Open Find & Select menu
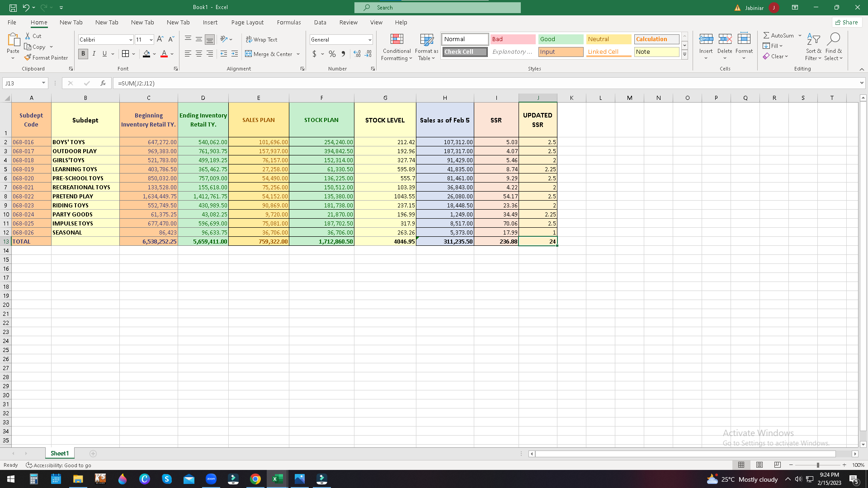 tap(834, 47)
